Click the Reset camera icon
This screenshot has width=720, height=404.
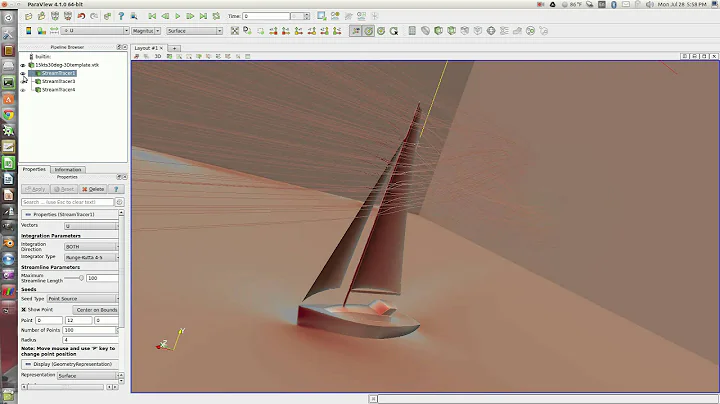coord(235,31)
